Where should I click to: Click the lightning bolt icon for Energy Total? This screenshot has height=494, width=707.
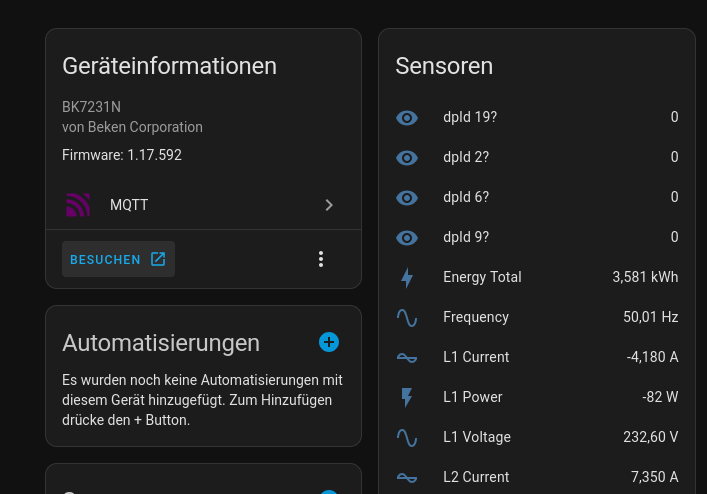coord(407,278)
